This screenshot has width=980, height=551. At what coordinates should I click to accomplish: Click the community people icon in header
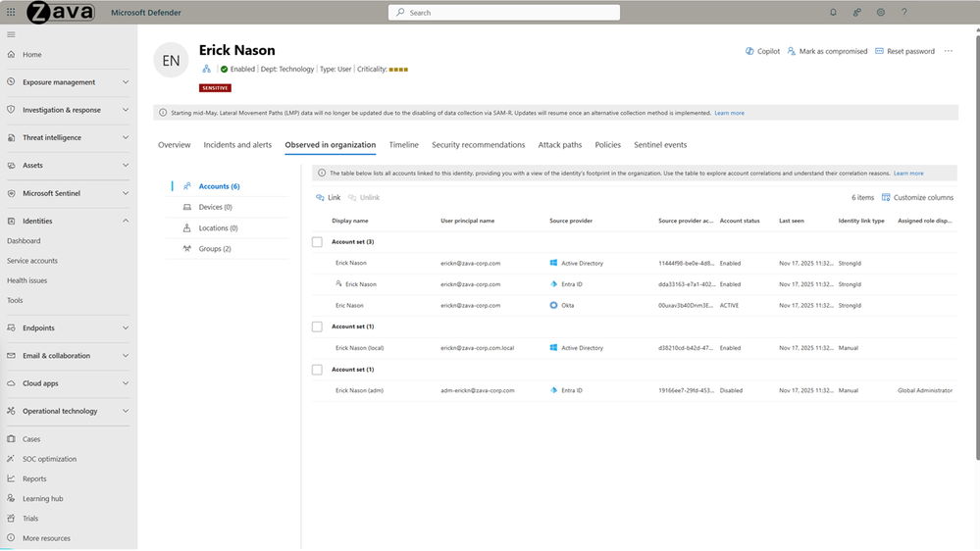tap(856, 12)
